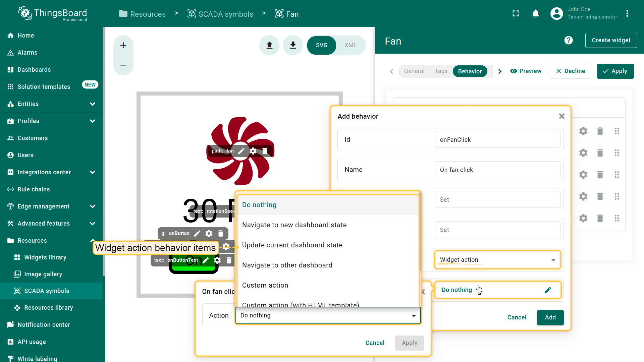Click pencil icon in Do nothing field

click(547, 290)
